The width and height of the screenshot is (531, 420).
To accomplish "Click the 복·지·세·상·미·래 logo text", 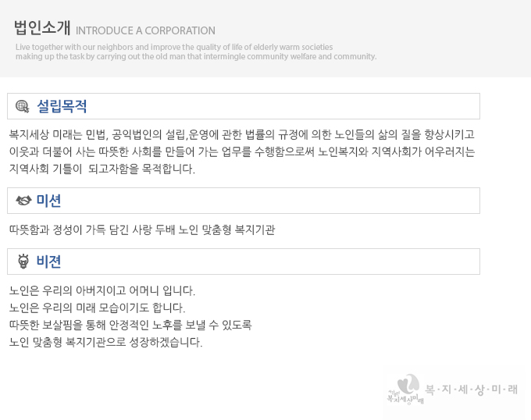I will (471, 389).
